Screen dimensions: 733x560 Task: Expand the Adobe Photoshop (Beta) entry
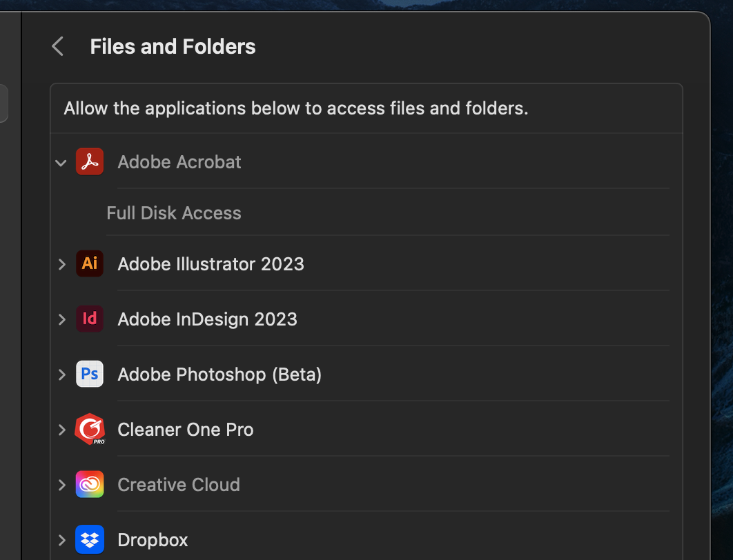61,374
